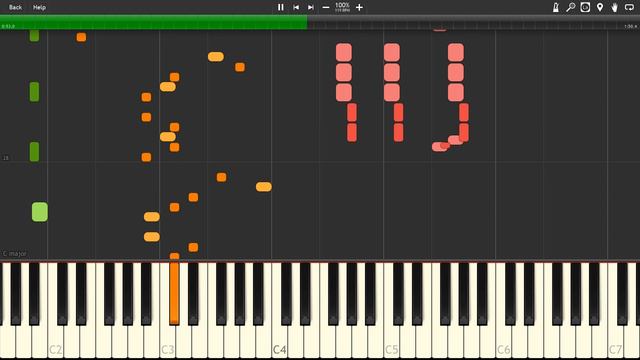Play the C2 piano key
This screenshot has height=360, width=640.
tap(55, 342)
